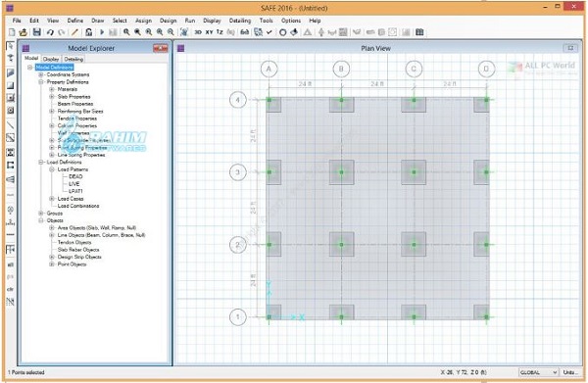Screen dimensions: 588x383
Task: Click the draw line tool icon
Action: pos(10,124)
